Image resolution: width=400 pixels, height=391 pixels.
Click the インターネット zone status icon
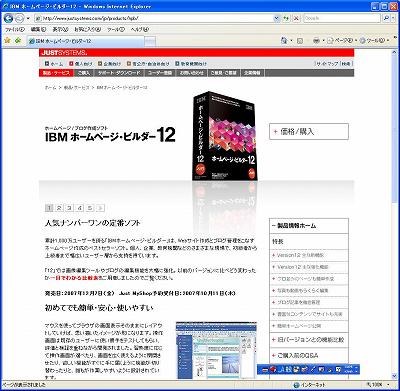pos(296,385)
